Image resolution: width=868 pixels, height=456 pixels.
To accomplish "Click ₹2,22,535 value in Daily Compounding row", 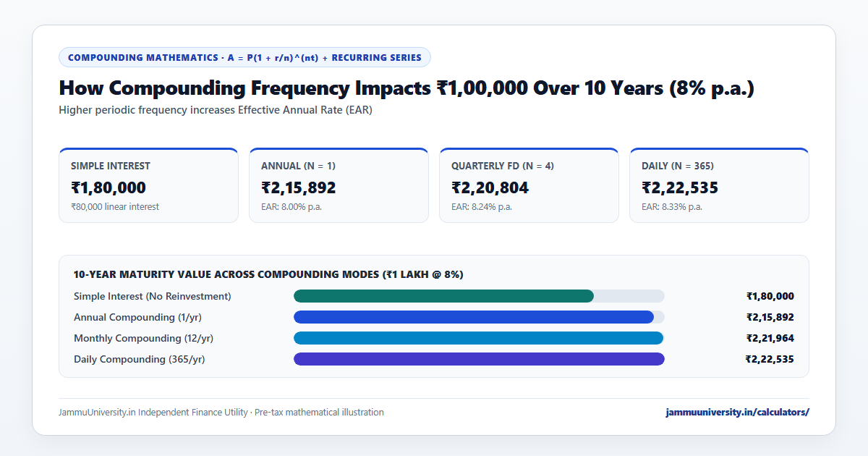I will pyautogui.click(x=770, y=359).
